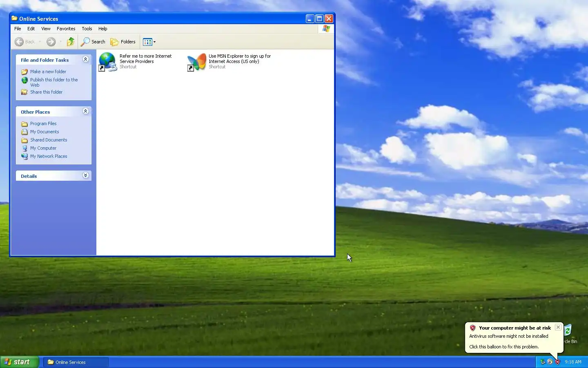Go to Program Files link
The width and height of the screenshot is (588, 368).
pos(43,123)
